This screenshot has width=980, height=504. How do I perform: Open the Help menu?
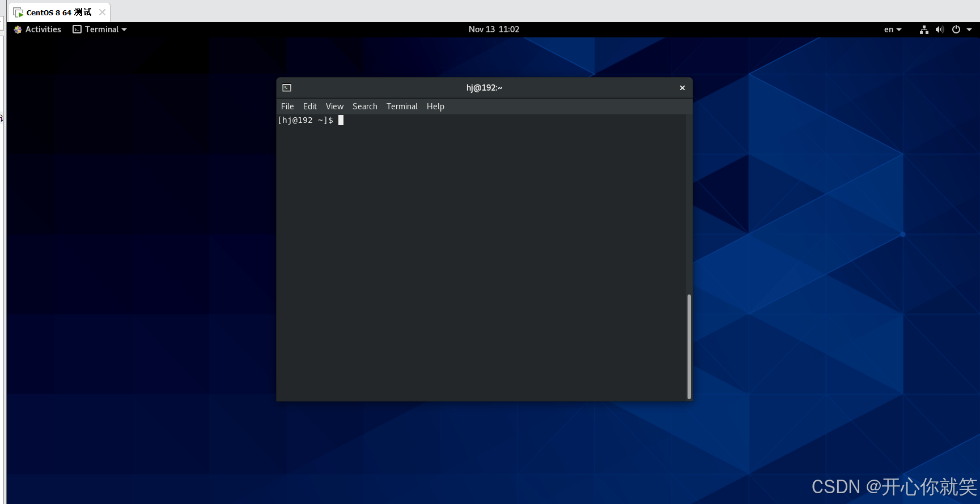coord(435,106)
